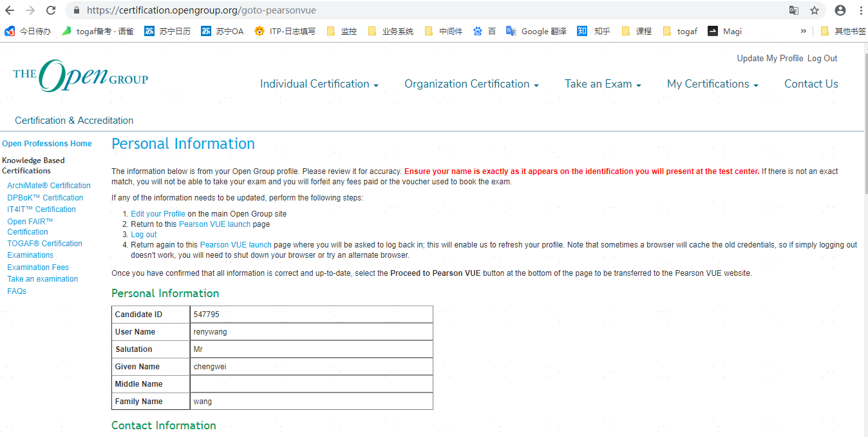Open the DPBoK™ Certification sidebar link
The height and width of the screenshot is (437, 868).
[x=45, y=198]
